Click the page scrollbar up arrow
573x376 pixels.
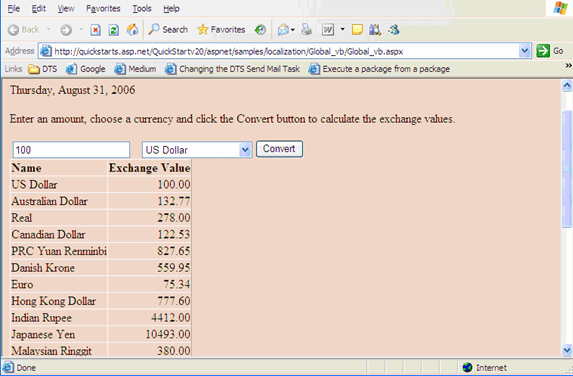tap(567, 86)
